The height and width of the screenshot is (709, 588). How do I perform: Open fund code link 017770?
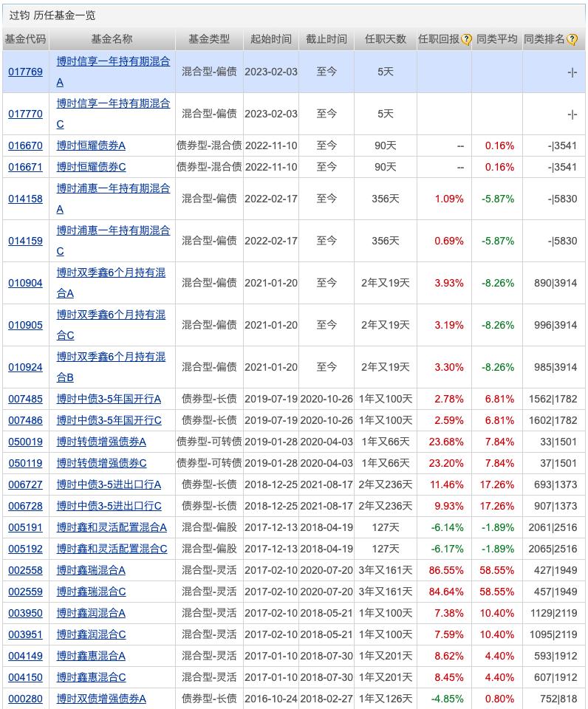(x=25, y=114)
